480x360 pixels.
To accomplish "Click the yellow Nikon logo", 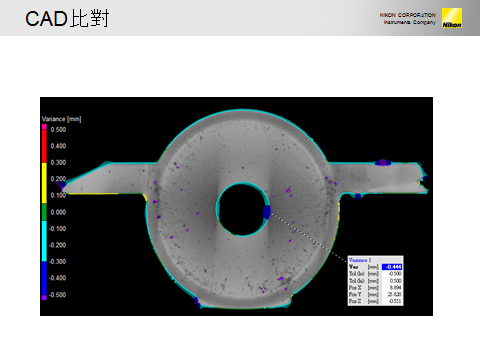I will click(x=452, y=18).
